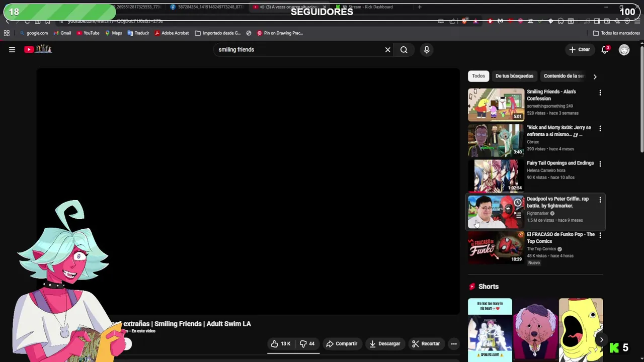The image size is (644, 362).
Task: Show more filter chips with right chevron
Action: click(x=595, y=76)
